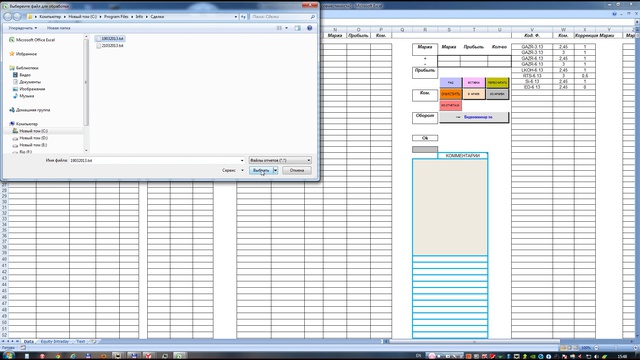Screen dimensions: 640x360
Task: Click Info in the address path
Action: click(x=139, y=17)
